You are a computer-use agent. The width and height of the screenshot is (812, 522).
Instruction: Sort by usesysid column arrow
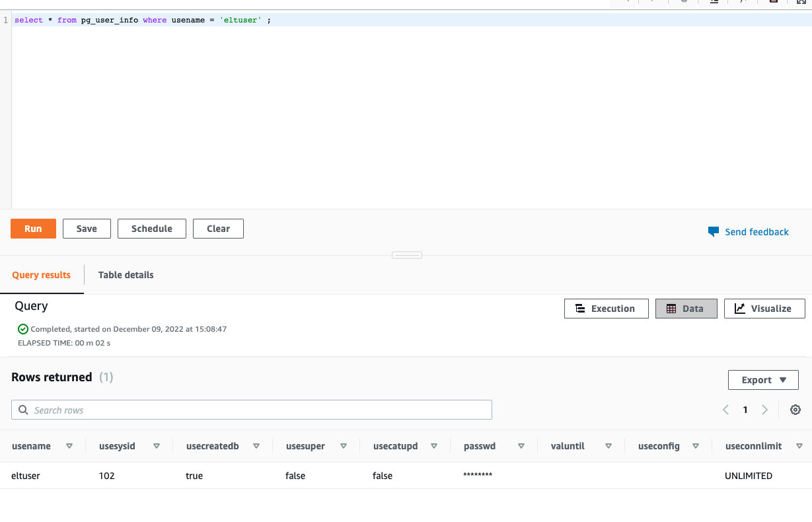point(157,446)
